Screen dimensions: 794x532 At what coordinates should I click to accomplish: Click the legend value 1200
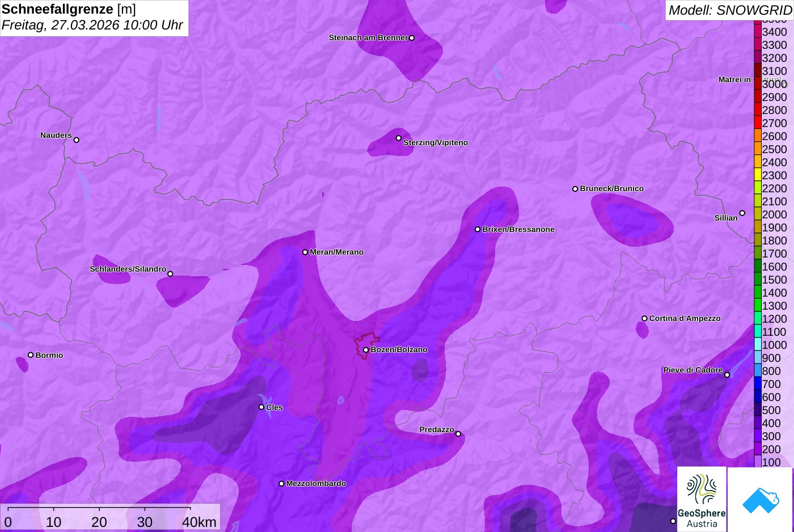775,319
